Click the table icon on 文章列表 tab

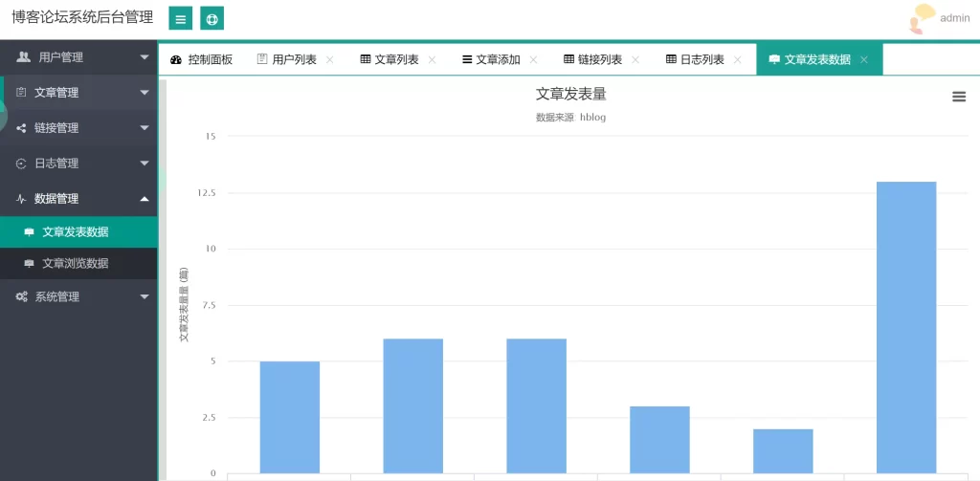click(366, 59)
